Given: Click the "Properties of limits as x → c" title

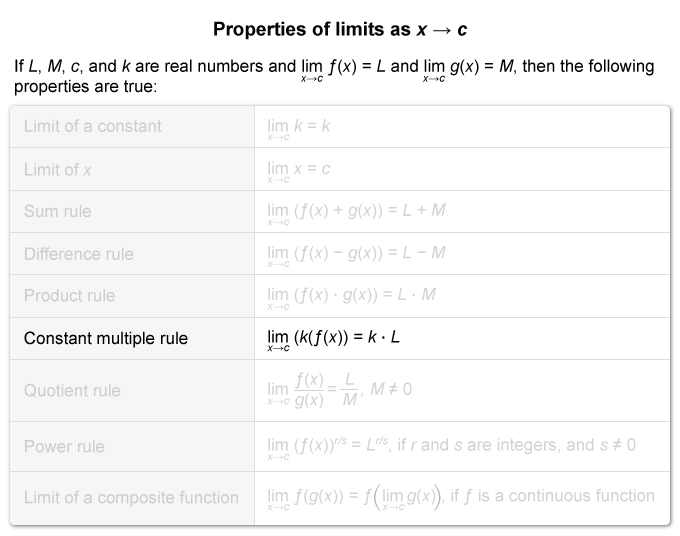Looking at the screenshot, I should 340,29.
